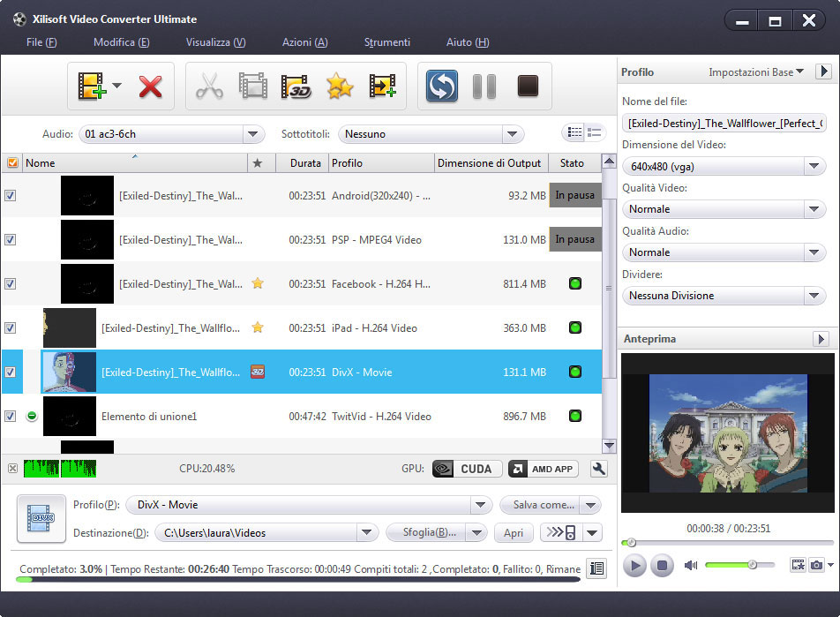
Task: Select the iPad row thumbnail
Action: coord(70,328)
